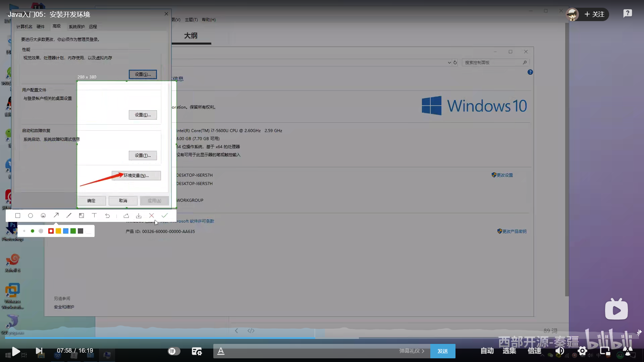The width and height of the screenshot is (644, 362).
Task: Open player settings gear icon
Action: (x=582, y=351)
